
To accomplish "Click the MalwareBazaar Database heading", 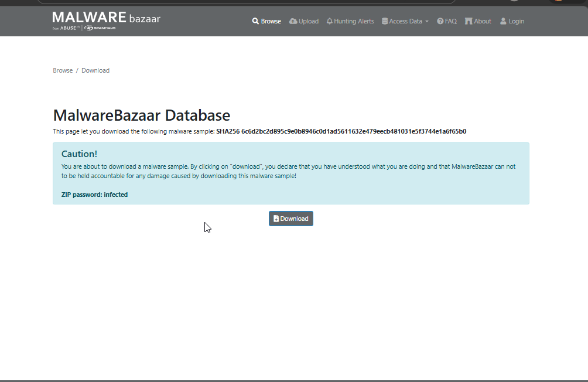I will click(142, 115).
